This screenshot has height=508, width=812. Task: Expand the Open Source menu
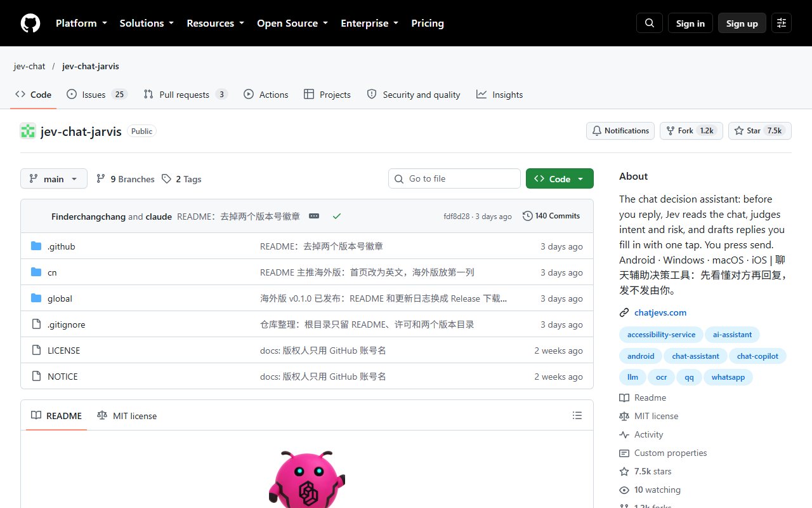point(292,23)
